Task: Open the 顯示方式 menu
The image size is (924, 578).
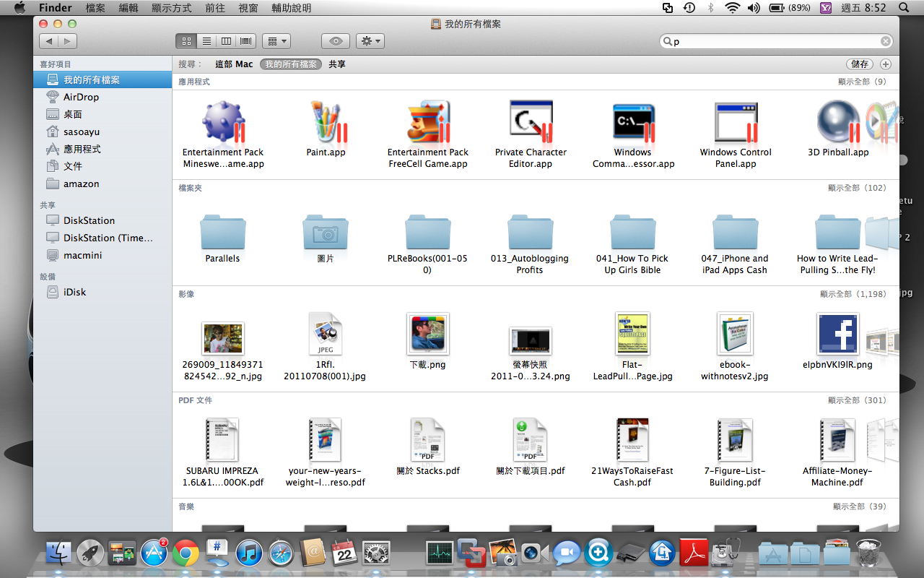Action: pyautogui.click(x=172, y=8)
